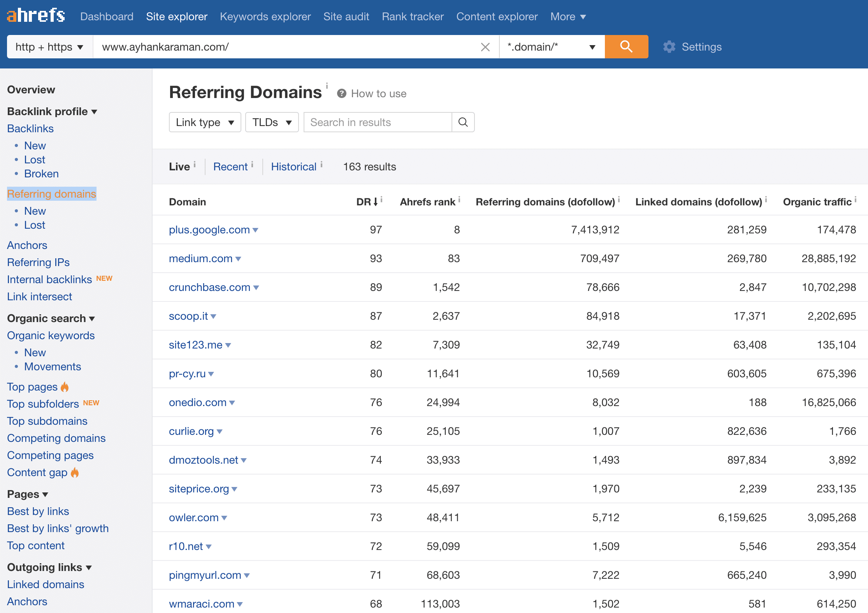The height and width of the screenshot is (613, 868).
Task: Open Competing domains in sidebar
Action: coord(56,438)
